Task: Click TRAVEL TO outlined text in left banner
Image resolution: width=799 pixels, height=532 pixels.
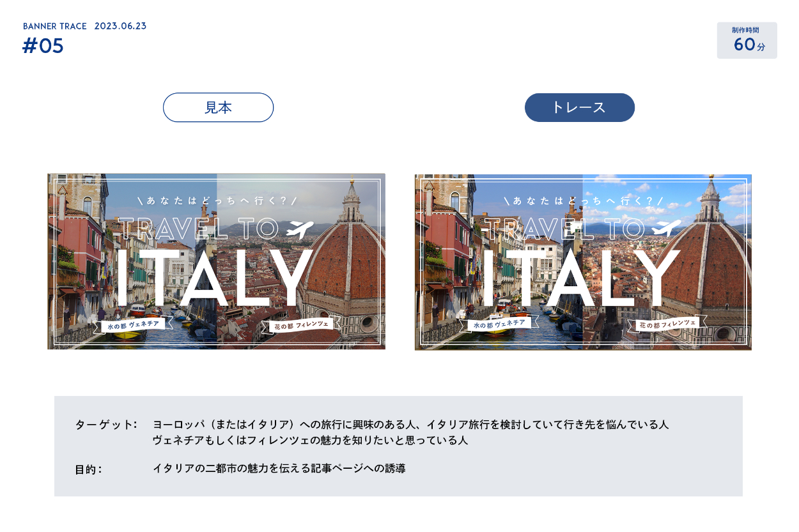Action: click(x=198, y=229)
